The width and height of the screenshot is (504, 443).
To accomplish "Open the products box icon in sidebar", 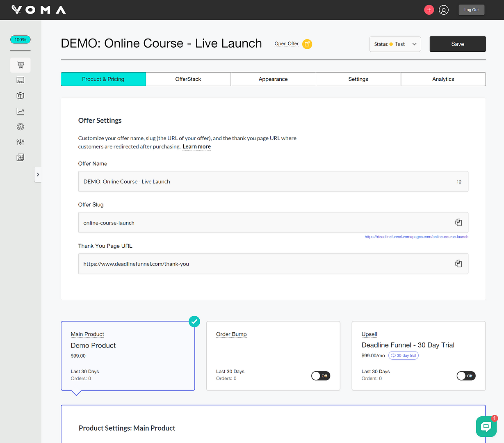I will (x=21, y=96).
